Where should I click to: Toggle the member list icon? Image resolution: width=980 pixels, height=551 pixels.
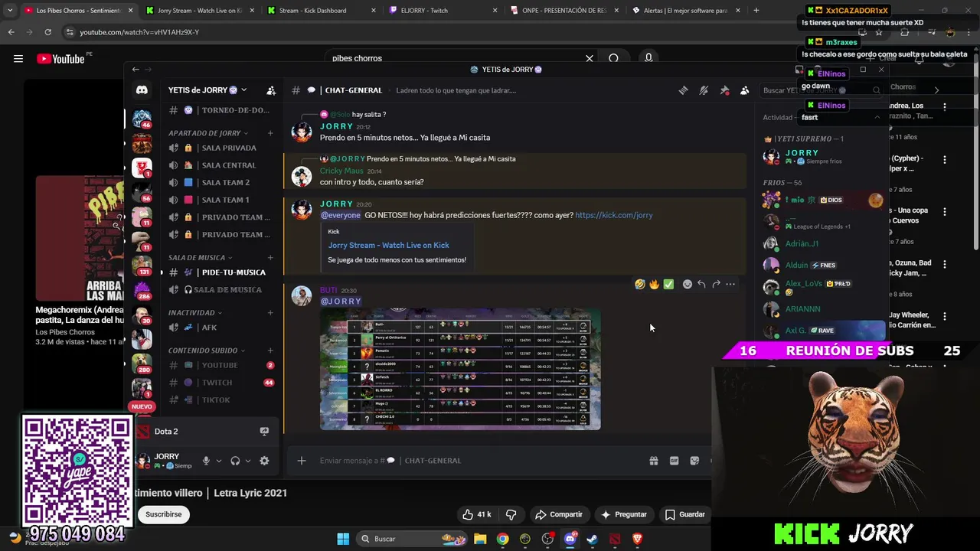click(x=744, y=90)
